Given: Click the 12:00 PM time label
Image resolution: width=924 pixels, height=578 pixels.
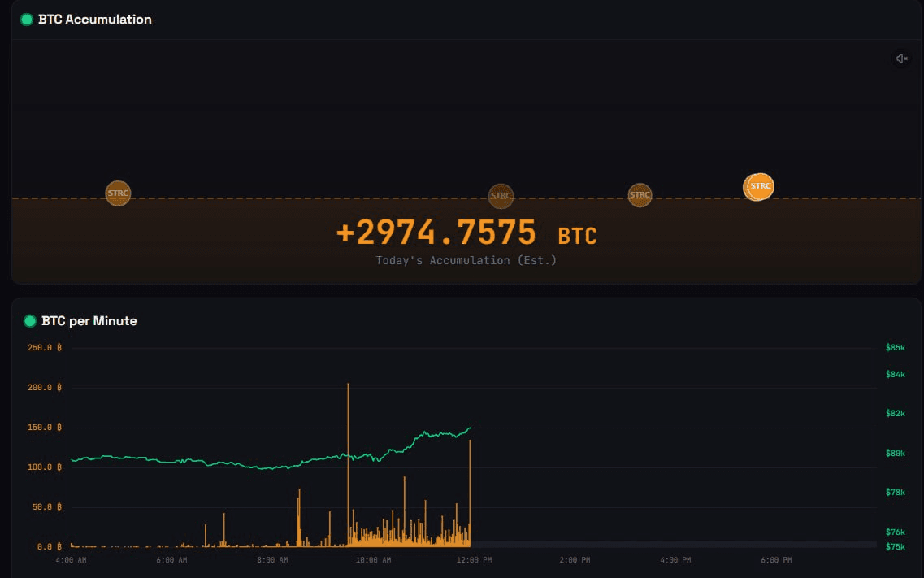Looking at the screenshot, I should (474, 560).
